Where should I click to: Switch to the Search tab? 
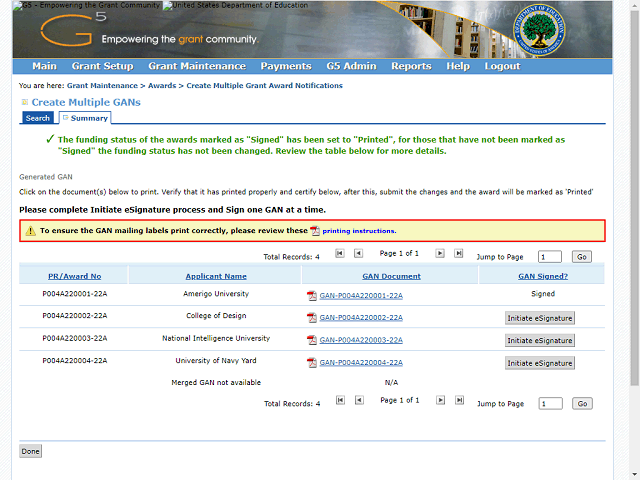click(37, 118)
